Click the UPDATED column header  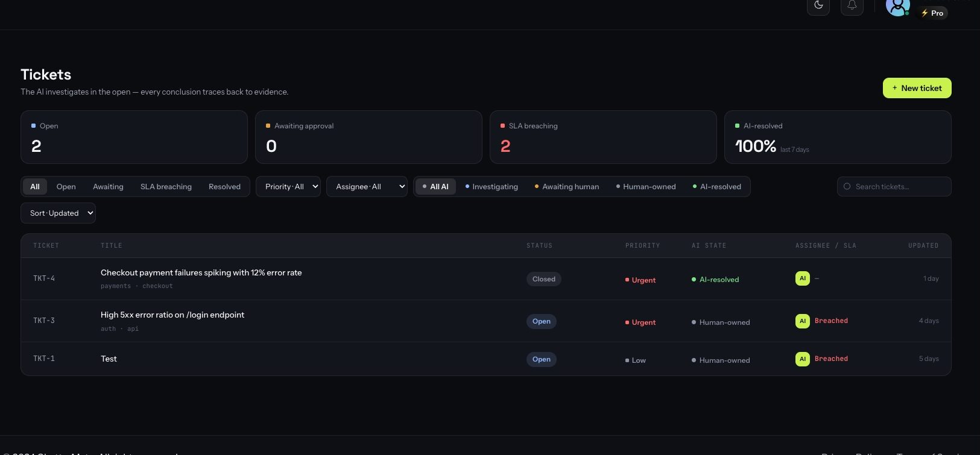pos(923,246)
